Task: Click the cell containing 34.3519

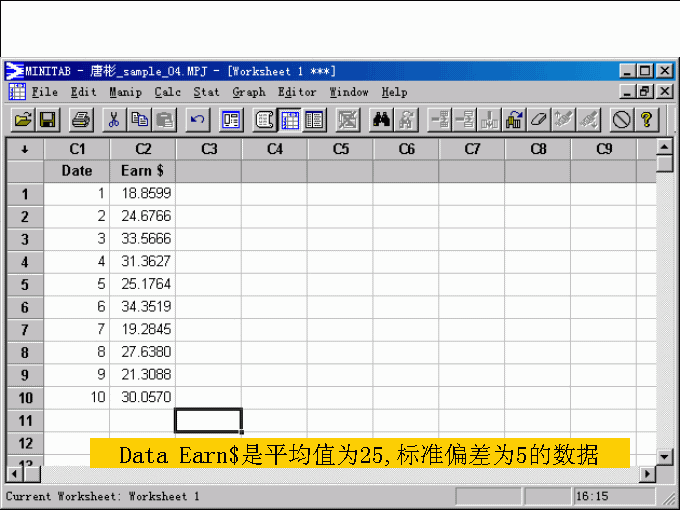Action: [x=142, y=306]
